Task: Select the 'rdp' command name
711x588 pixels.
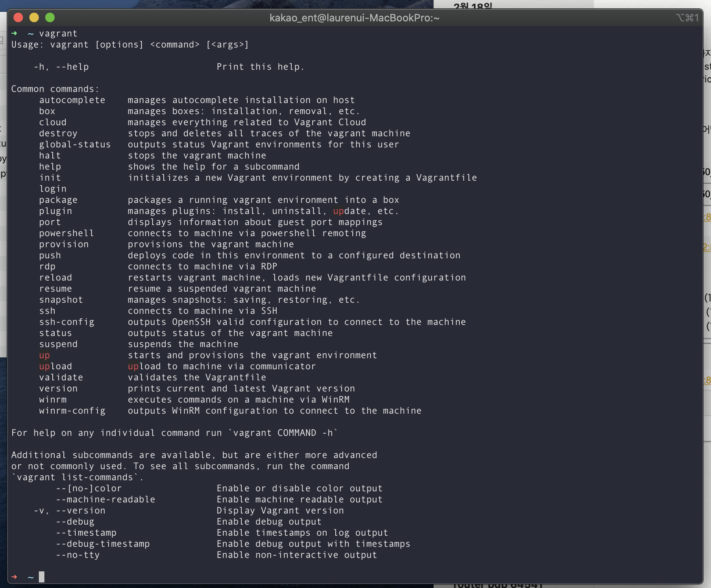Action: [x=47, y=267]
